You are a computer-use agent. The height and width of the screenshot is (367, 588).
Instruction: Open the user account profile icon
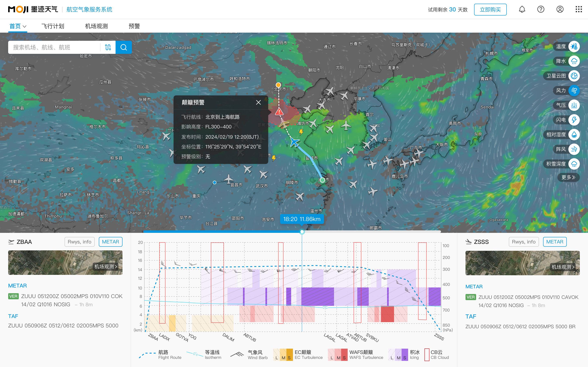pos(560,9)
